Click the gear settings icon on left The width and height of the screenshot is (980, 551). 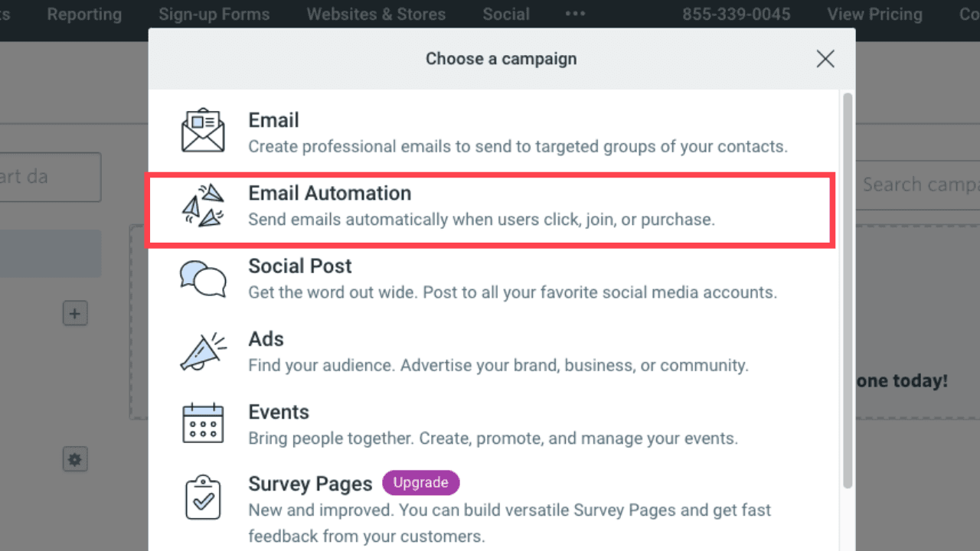click(x=75, y=459)
